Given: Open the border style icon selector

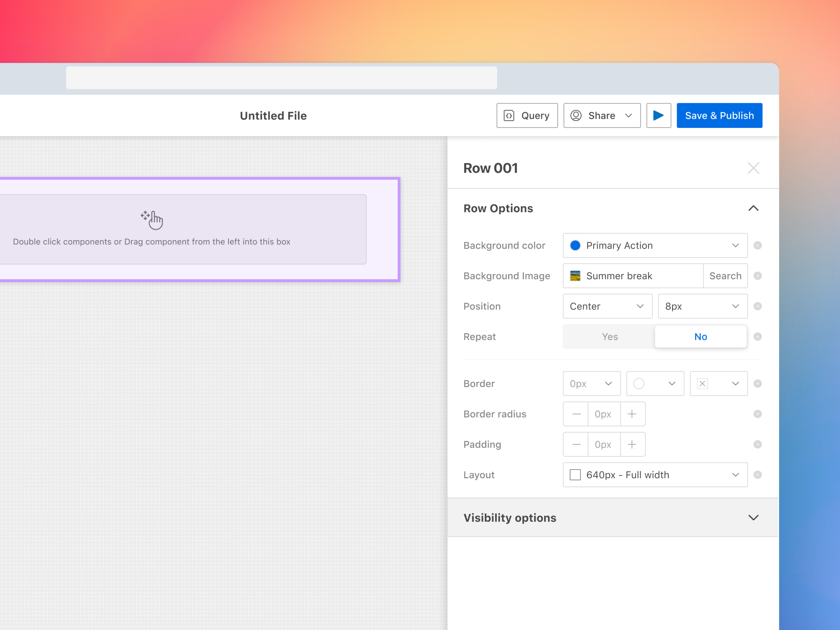Looking at the screenshot, I should click(x=718, y=384).
